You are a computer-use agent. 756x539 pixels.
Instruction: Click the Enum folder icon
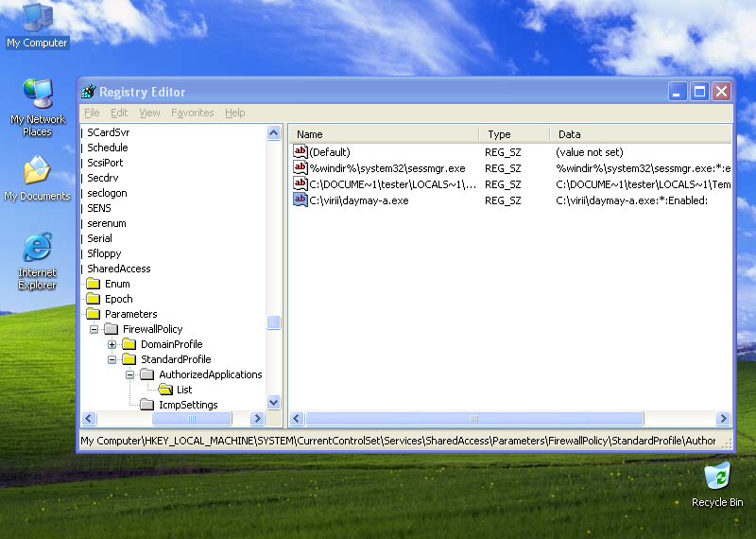coord(93,284)
